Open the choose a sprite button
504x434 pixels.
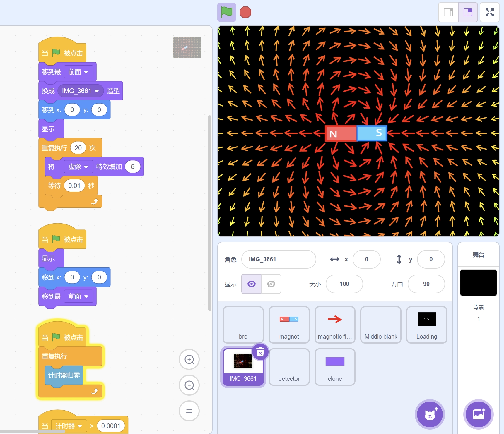[430, 414]
